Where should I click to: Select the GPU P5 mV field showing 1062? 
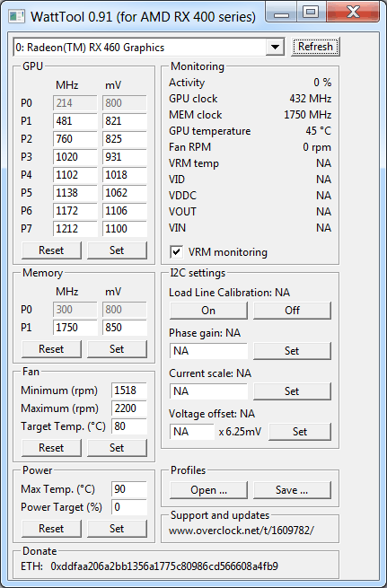[x=124, y=193]
